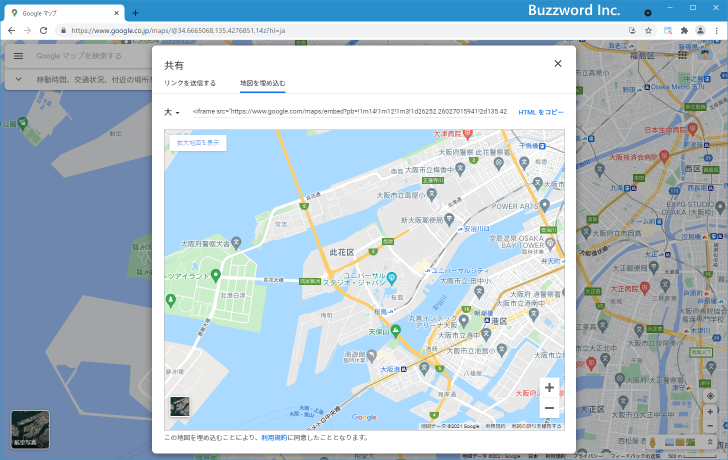Switch to リンクを送信する tab

pyautogui.click(x=190, y=83)
